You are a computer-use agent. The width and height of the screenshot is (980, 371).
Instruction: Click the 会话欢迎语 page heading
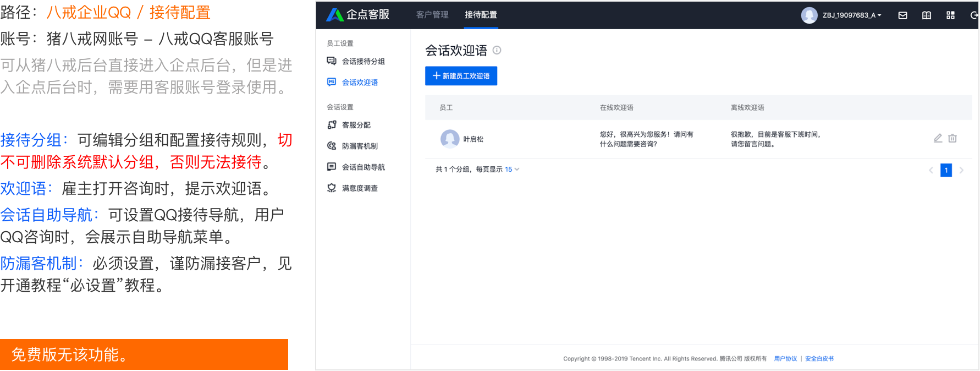click(456, 51)
